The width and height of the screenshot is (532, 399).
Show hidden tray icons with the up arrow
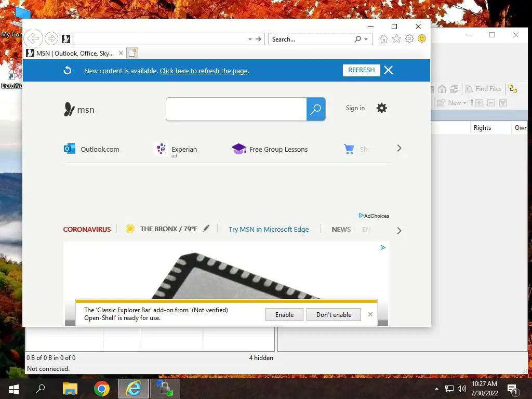[436, 389]
